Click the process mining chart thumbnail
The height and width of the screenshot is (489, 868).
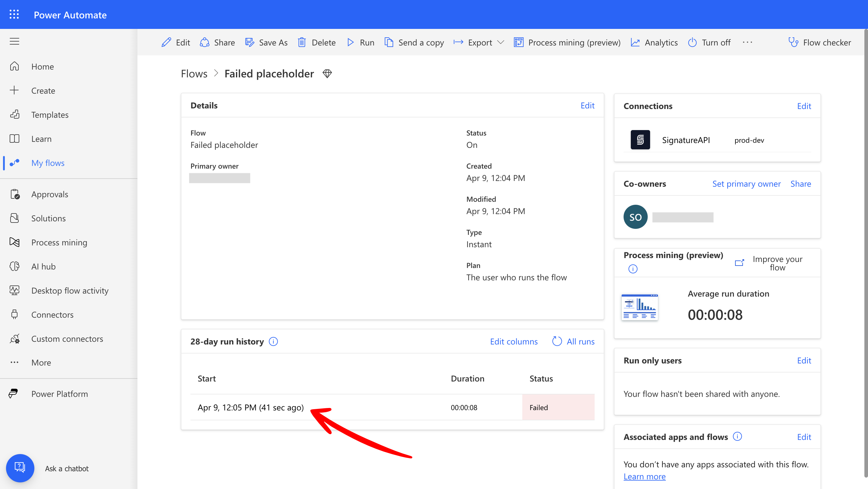[x=640, y=307]
